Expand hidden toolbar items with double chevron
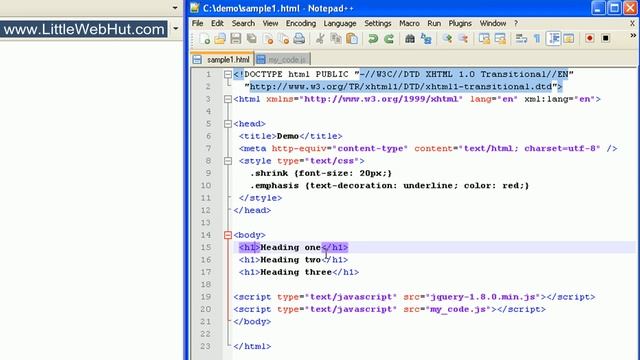 pyautogui.click(x=633, y=36)
